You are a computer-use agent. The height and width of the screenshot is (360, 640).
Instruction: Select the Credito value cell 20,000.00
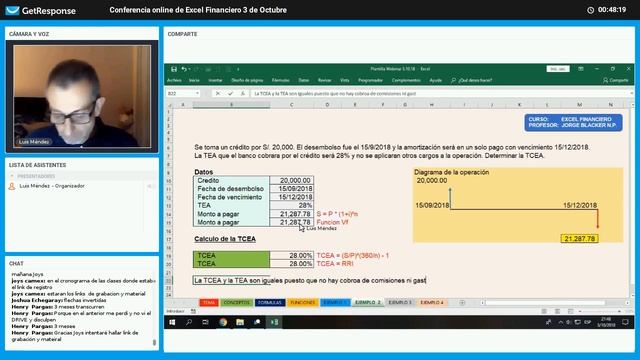[x=292, y=180]
